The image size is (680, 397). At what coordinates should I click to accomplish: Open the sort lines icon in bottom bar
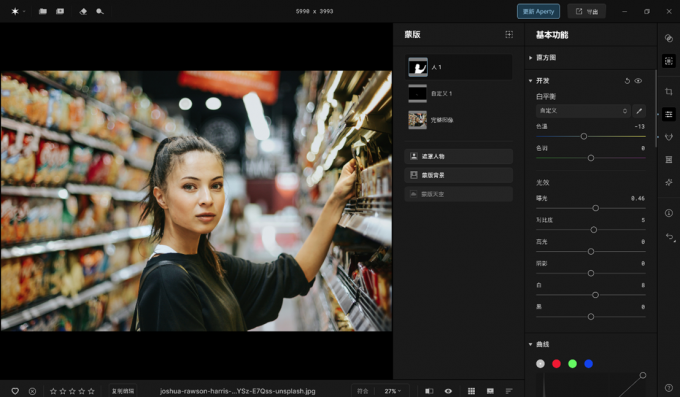(509, 391)
